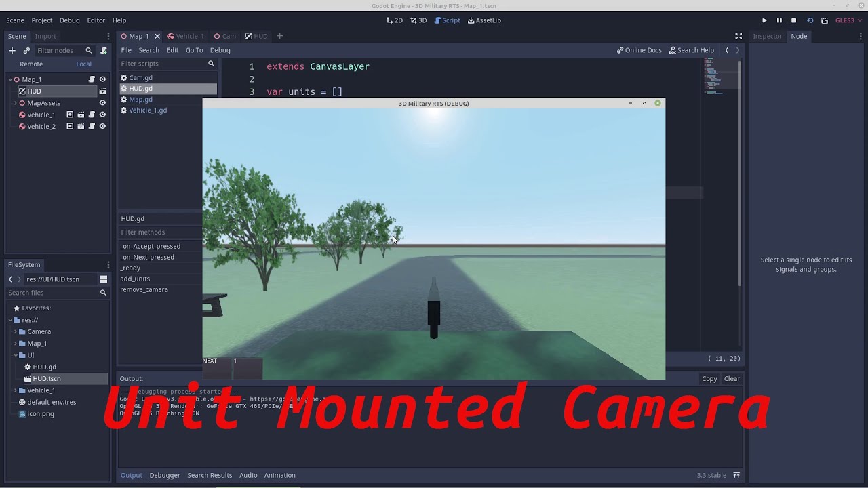Pause the running scene
This screenshot has width=868, height=488.
(x=779, y=20)
